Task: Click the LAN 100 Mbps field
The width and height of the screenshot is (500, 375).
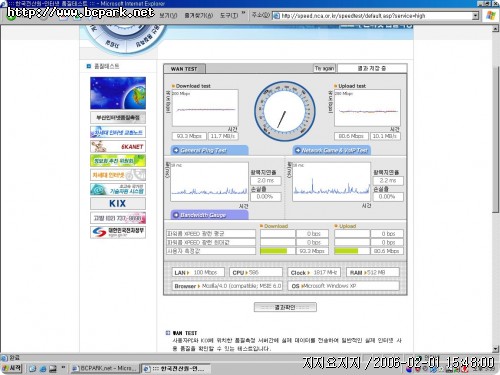Action: tap(198, 272)
